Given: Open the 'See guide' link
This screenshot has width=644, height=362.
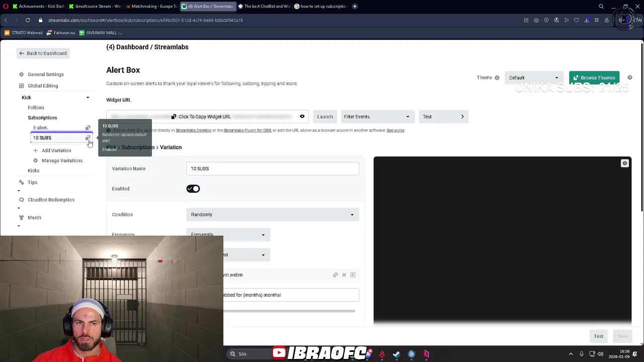Looking at the screenshot, I should [x=395, y=130].
